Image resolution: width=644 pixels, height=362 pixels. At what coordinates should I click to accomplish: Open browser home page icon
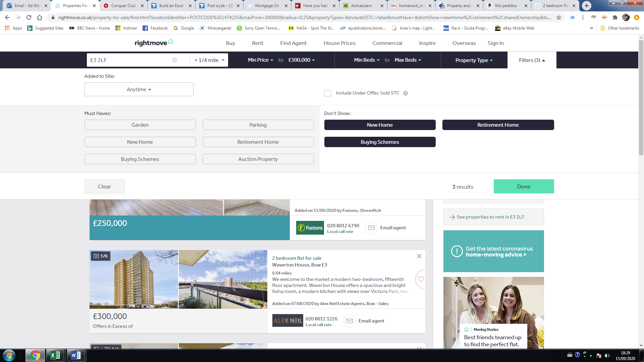pyautogui.click(x=40, y=17)
